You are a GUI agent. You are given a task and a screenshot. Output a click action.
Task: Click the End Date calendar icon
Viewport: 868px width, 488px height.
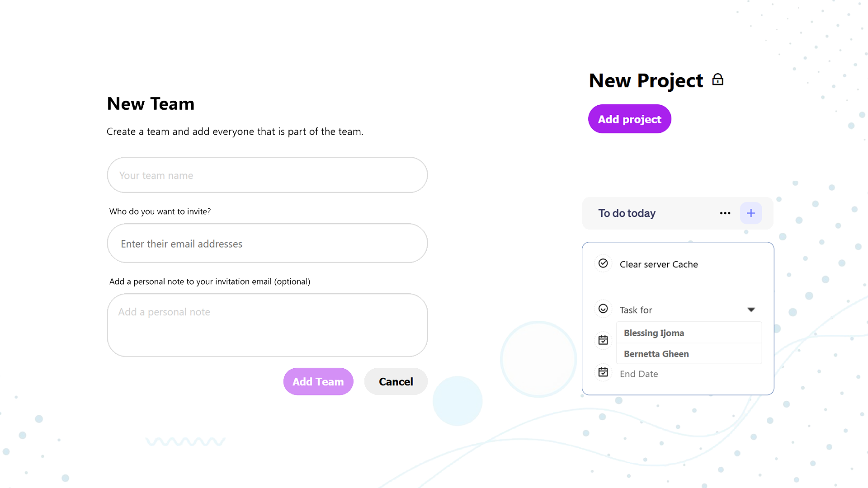pyautogui.click(x=603, y=372)
